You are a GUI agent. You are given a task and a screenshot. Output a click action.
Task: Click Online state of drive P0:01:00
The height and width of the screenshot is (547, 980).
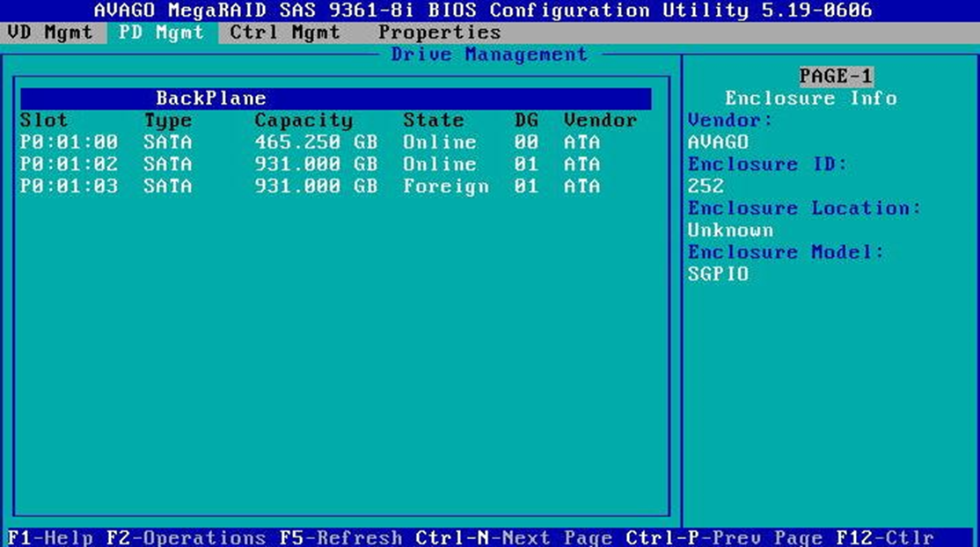[x=439, y=142]
